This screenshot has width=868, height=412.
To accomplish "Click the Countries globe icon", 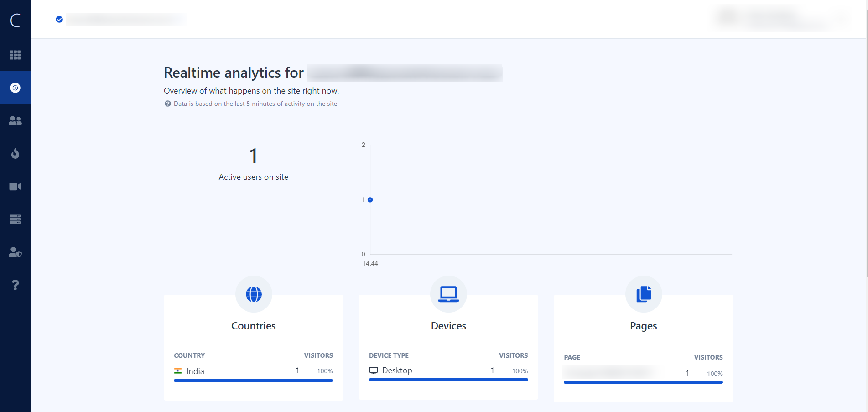I will pyautogui.click(x=254, y=294).
